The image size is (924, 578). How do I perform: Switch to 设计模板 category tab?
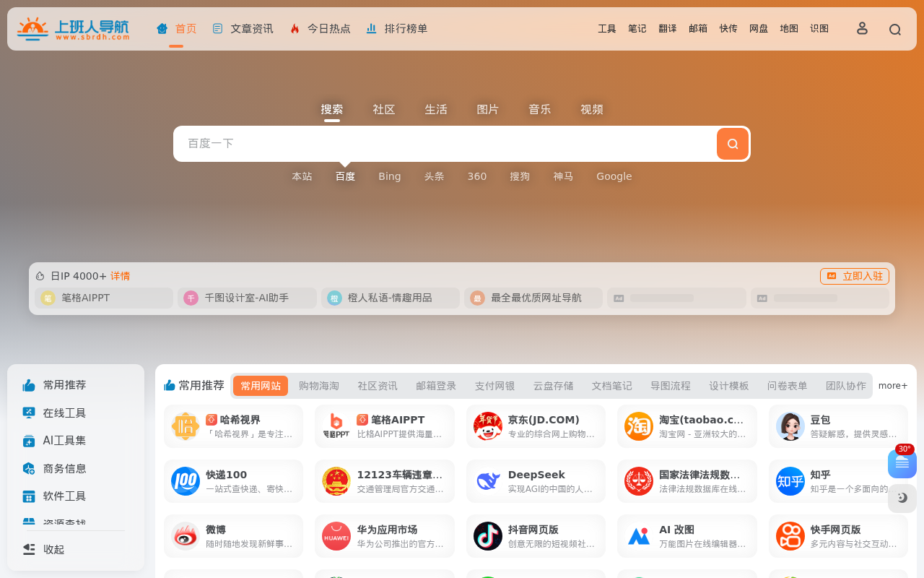729,386
